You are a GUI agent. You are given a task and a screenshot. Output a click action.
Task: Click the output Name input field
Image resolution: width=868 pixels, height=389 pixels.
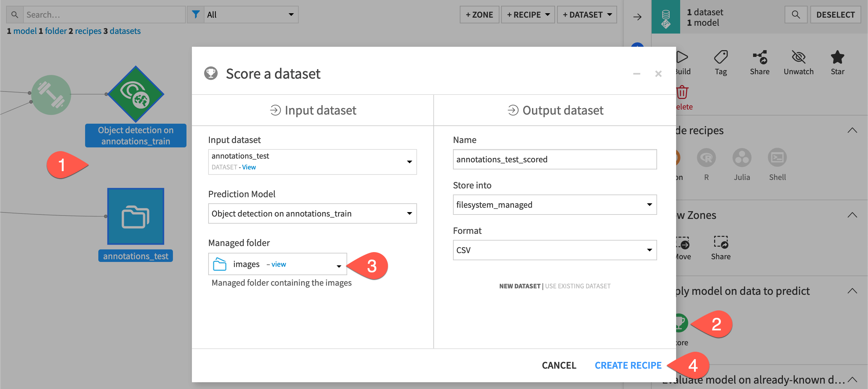coord(555,159)
